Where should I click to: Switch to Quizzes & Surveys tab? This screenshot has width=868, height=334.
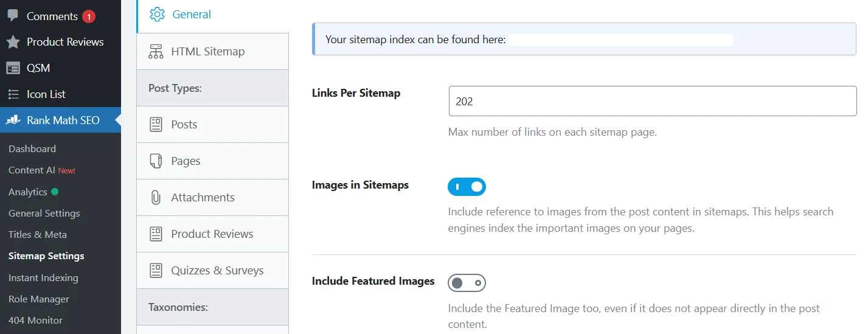pyautogui.click(x=217, y=271)
